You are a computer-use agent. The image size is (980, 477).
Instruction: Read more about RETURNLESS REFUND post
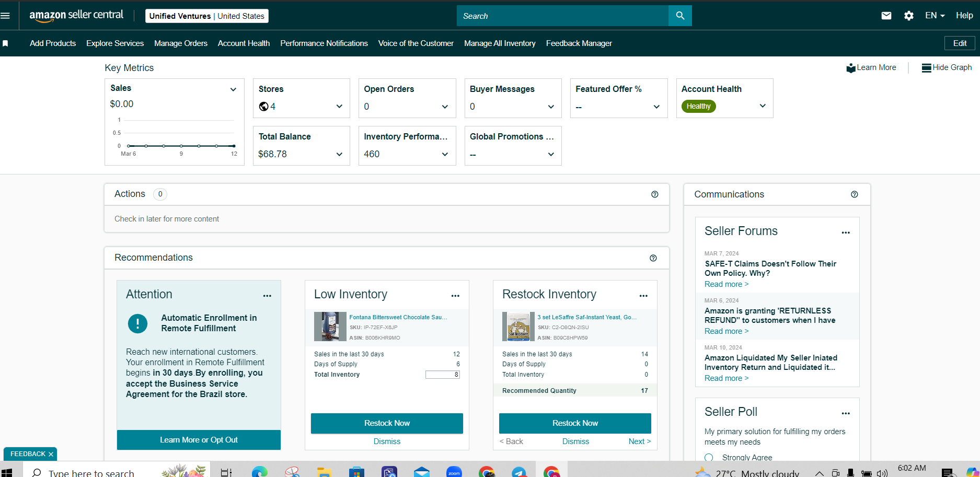pos(727,331)
